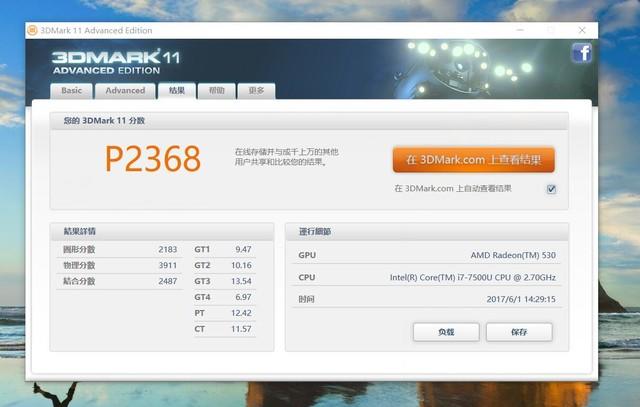The image size is (640, 407).
Task: Click the GT4 value 6.97
Action: (243, 297)
